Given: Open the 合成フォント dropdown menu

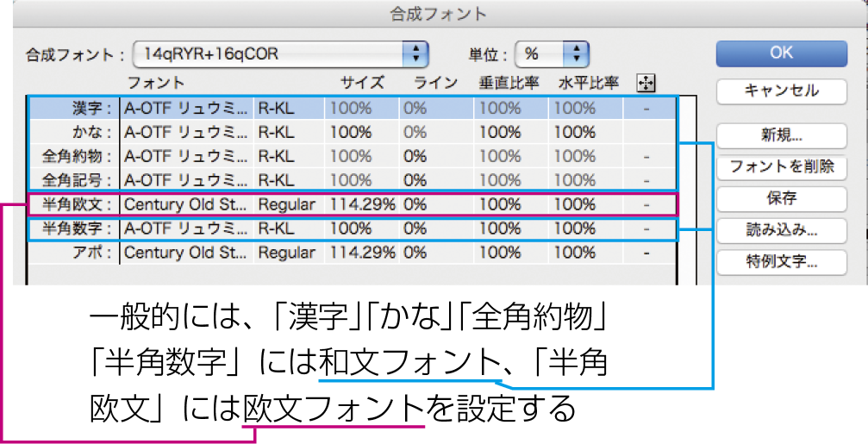Looking at the screenshot, I should pos(416,54).
